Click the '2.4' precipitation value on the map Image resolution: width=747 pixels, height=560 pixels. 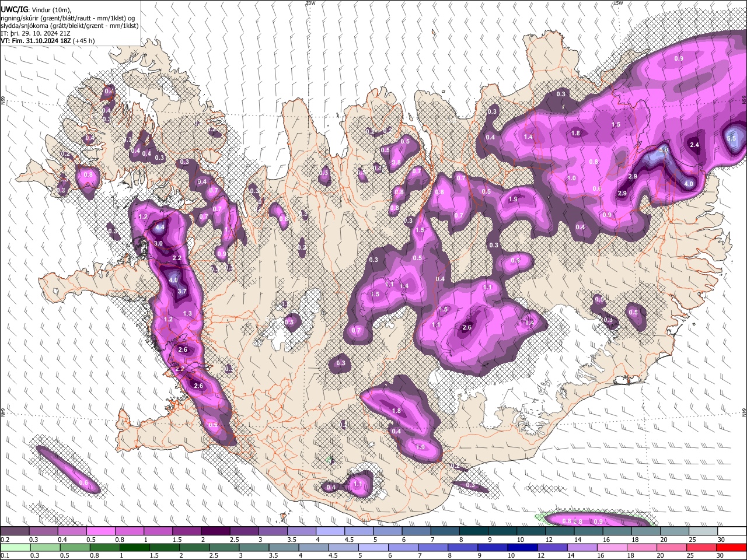coord(694,145)
